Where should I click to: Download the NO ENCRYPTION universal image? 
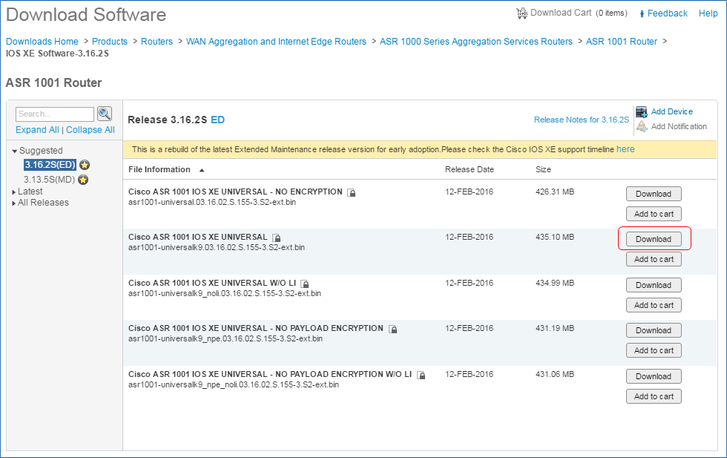(x=654, y=194)
